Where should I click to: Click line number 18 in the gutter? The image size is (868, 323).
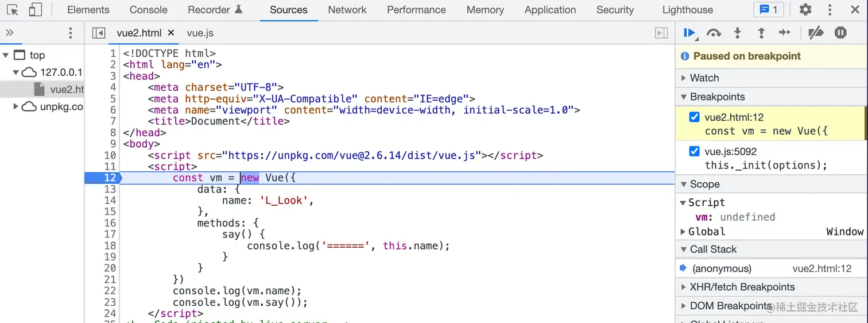click(x=110, y=245)
